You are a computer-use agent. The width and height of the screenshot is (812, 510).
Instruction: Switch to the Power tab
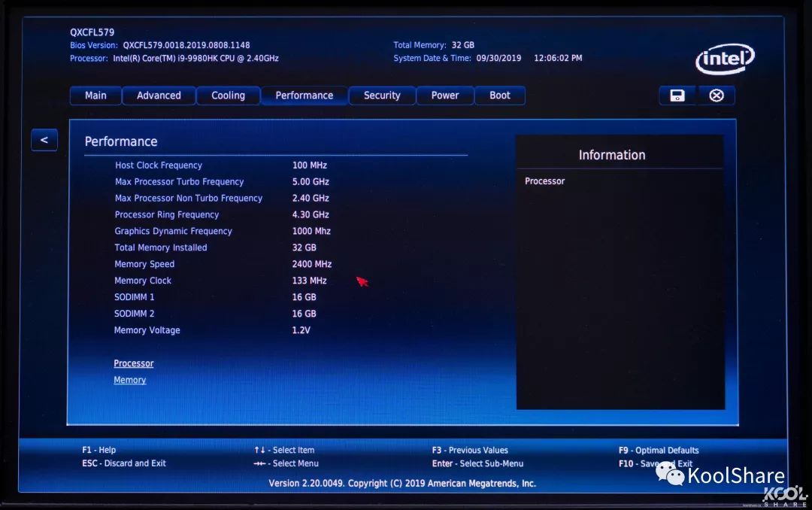445,96
